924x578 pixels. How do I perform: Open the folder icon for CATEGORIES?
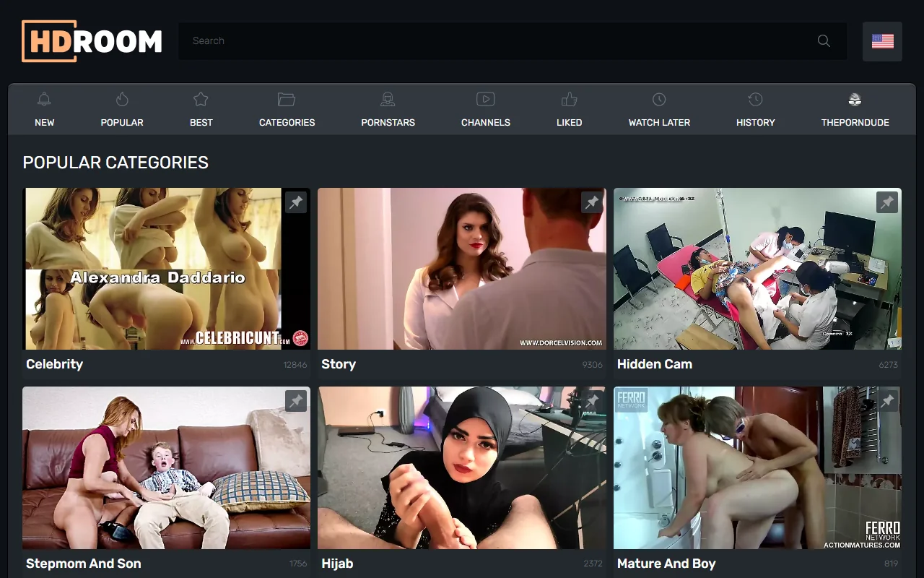(287, 99)
